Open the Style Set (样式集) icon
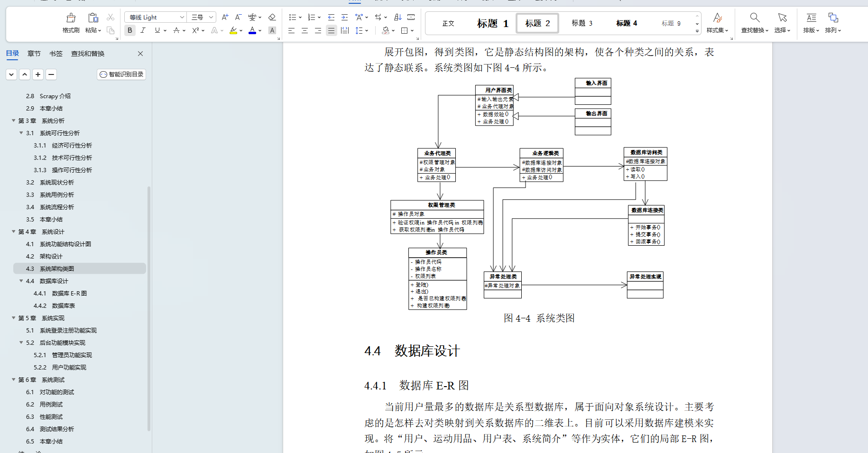The width and height of the screenshot is (868, 453). [717, 18]
